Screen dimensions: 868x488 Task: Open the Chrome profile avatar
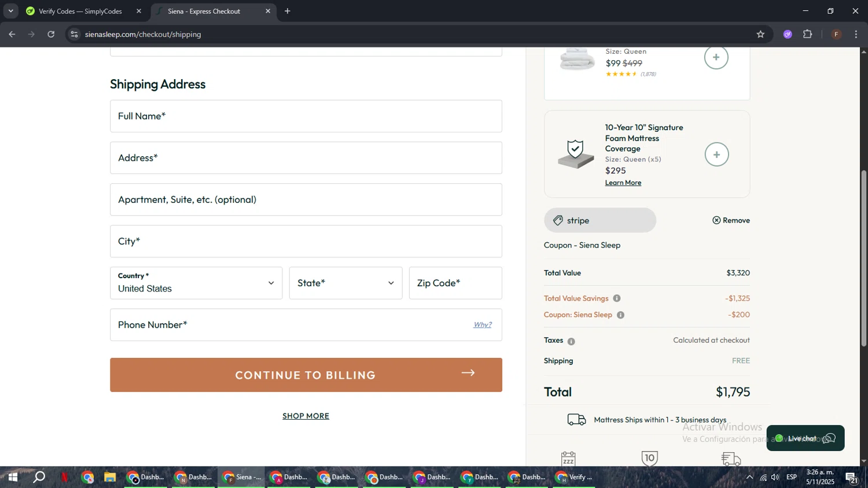pyautogui.click(x=836, y=34)
